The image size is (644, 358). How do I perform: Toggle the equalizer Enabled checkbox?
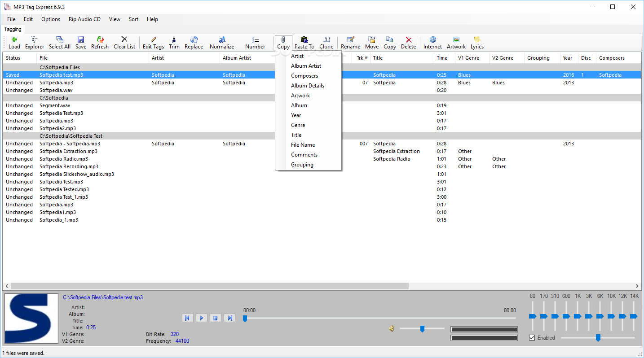(x=532, y=338)
